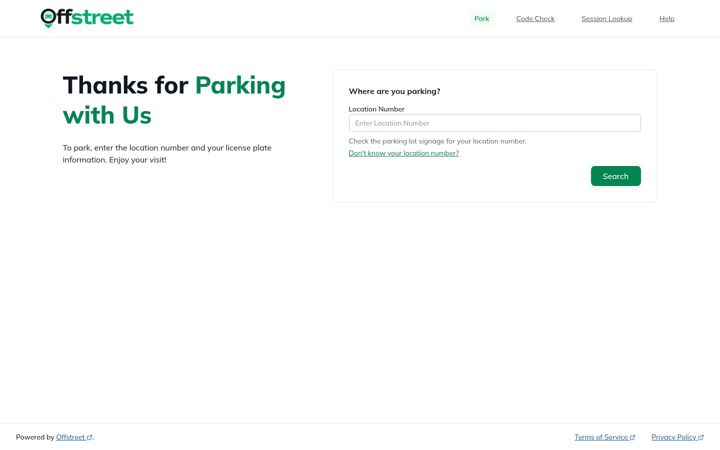Click the Offstreet logo in the header

(x=87, y=18)
